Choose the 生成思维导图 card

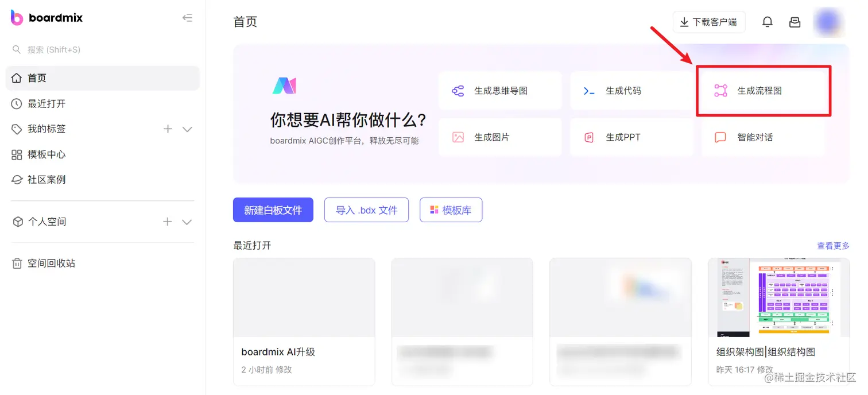point(500,91)
